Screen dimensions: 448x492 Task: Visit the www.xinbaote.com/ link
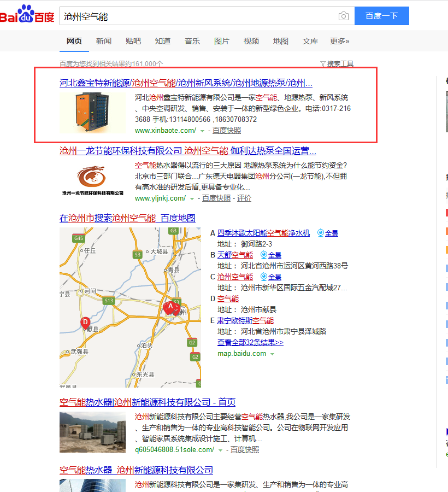166,130
